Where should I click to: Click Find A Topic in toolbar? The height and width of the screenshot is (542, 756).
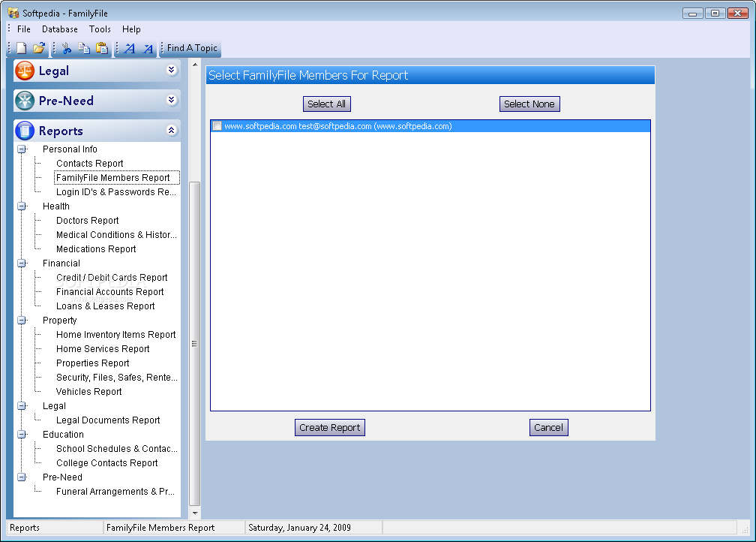tap(192, 48)
